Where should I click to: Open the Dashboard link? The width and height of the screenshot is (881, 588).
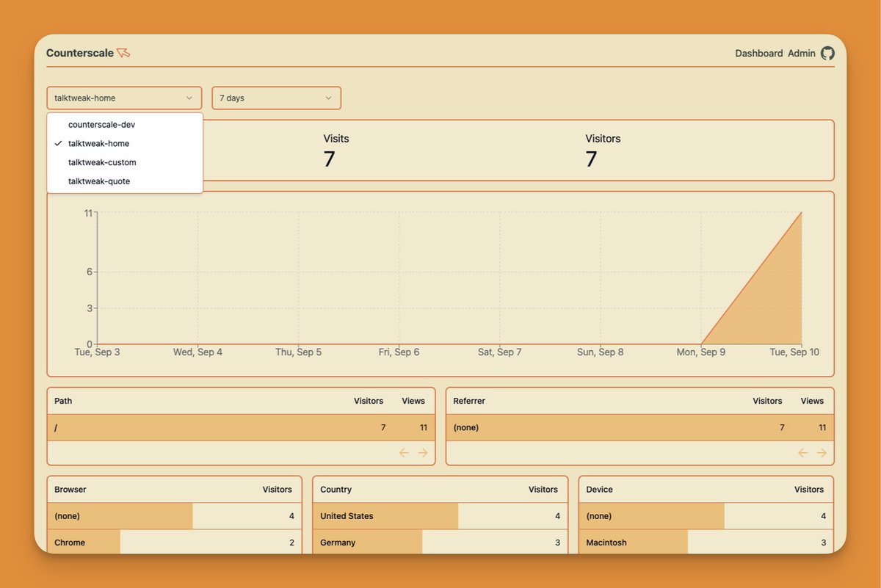pos(759,54)
